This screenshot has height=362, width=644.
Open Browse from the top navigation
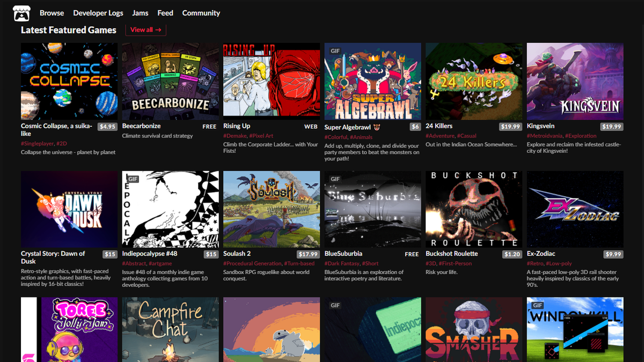pyautogui.click(x=52, y=13)
